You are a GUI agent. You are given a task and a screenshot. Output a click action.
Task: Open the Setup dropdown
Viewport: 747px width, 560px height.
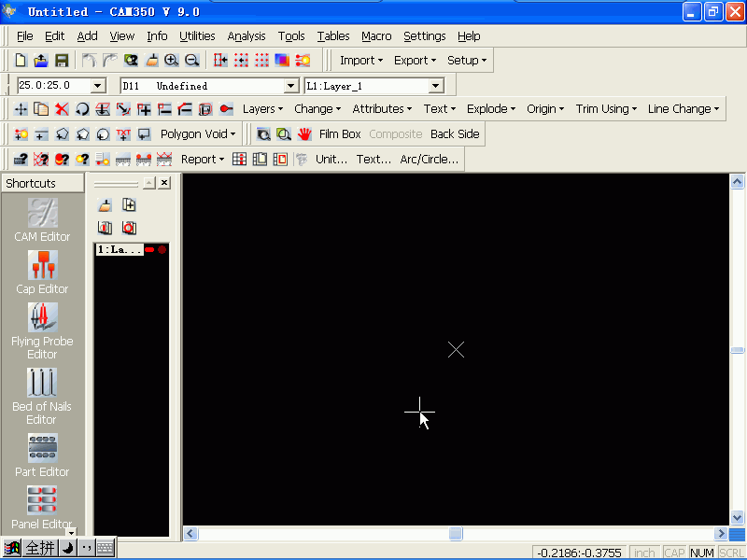click(467, 61)
